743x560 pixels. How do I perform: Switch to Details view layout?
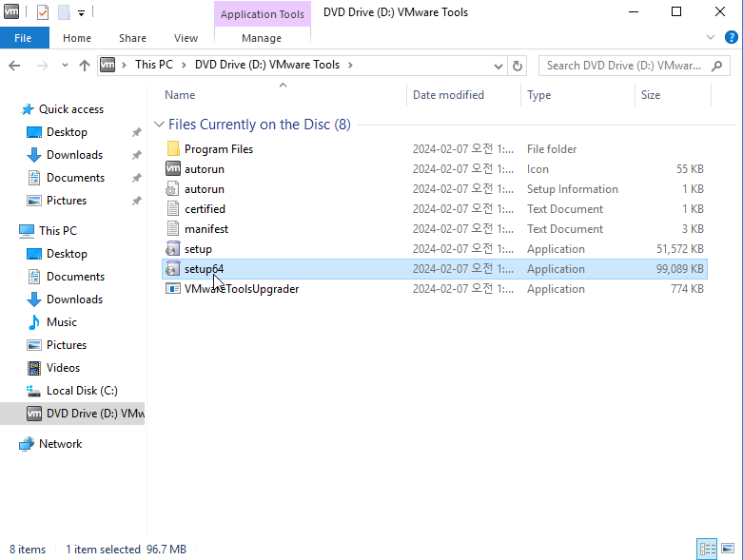[x=707, y=549]
